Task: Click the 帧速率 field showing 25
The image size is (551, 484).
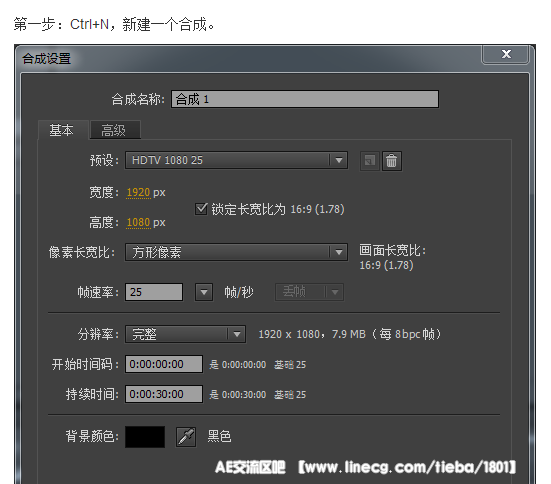Action: (x=154, y=292)
